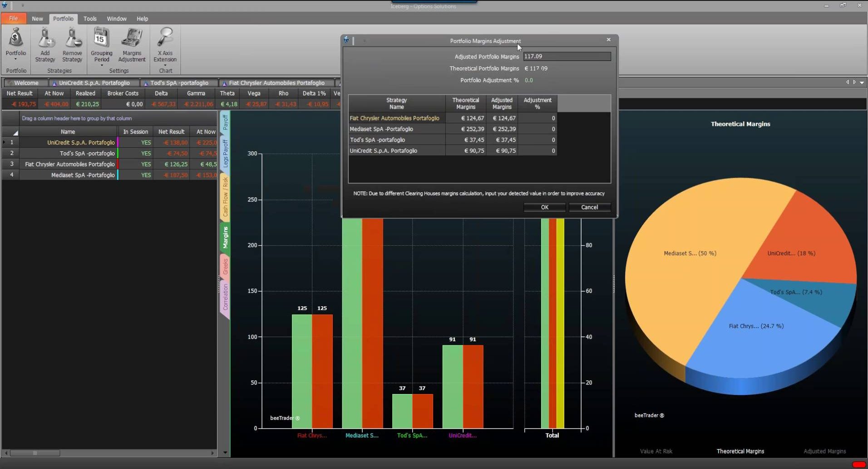Switch to the Welcome document tab

tap(26, 83)
